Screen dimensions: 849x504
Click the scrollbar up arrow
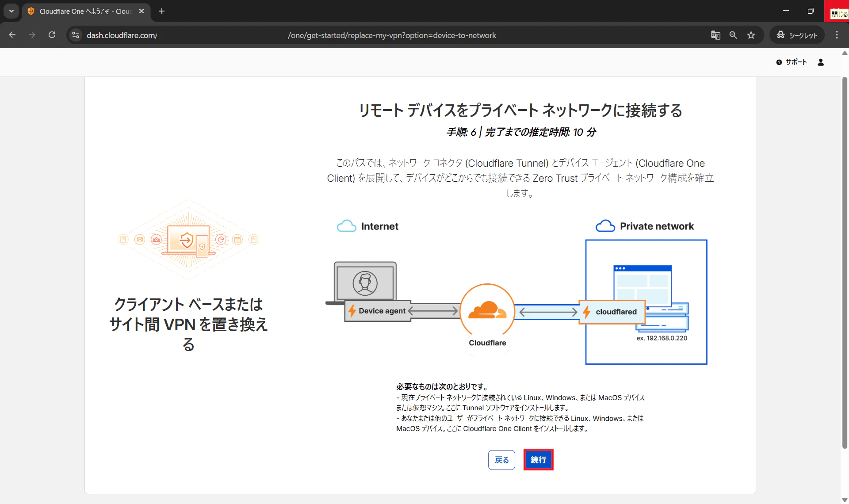(845, 53)
